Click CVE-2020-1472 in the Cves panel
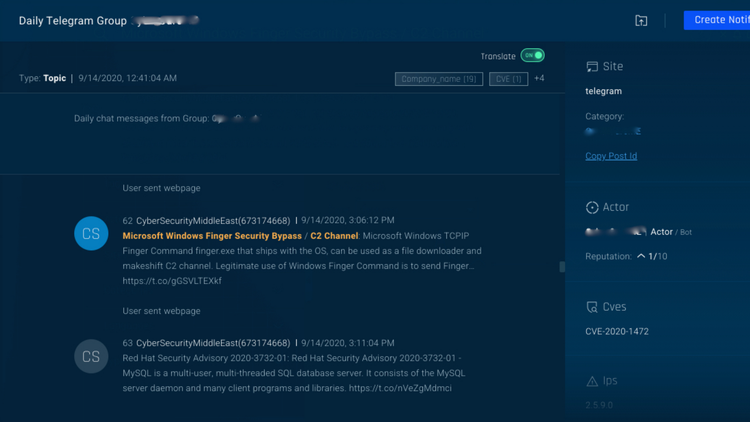Viewport: 750px width, 422px height. (x=617, y=331)
